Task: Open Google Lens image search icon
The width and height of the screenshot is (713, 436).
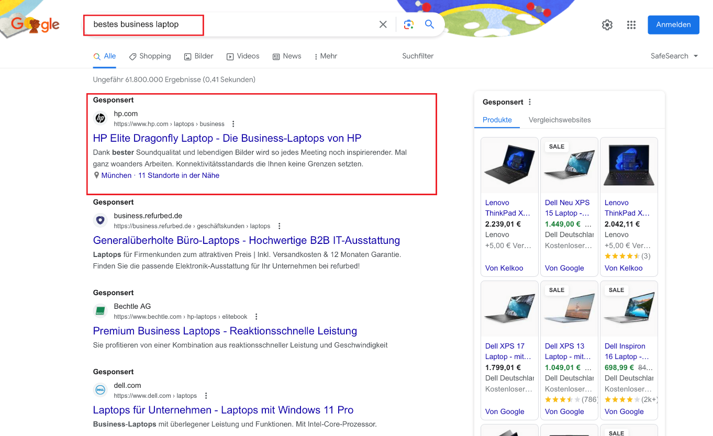Action: coord(408,25)
